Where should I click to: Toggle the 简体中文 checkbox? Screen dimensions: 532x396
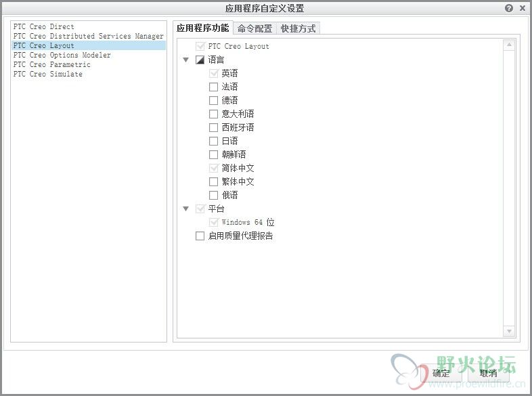click(213, 168)
